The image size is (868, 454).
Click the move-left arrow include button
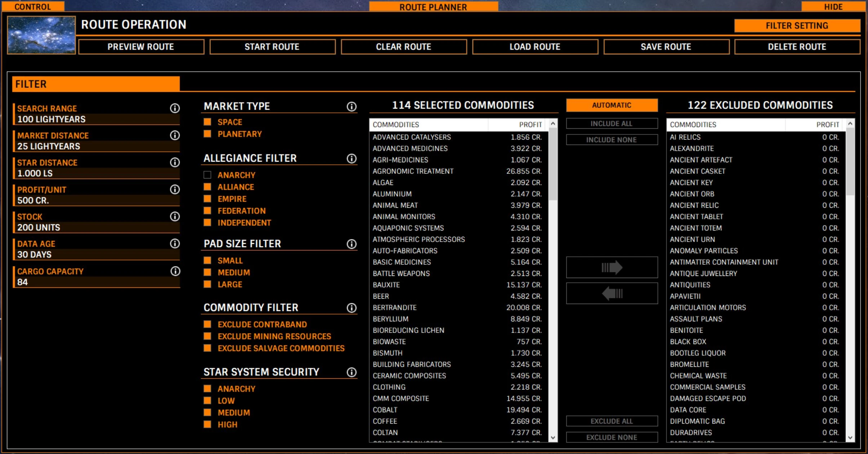(611, 293)
